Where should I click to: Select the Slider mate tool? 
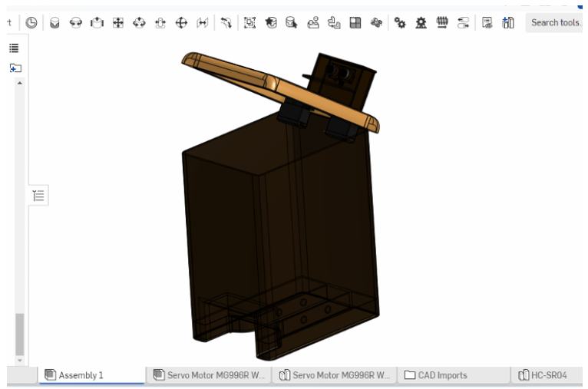point(96,23)
